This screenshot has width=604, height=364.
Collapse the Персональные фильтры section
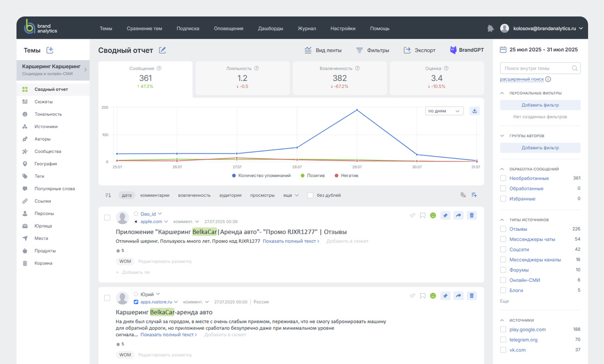[x=502, y=93]
